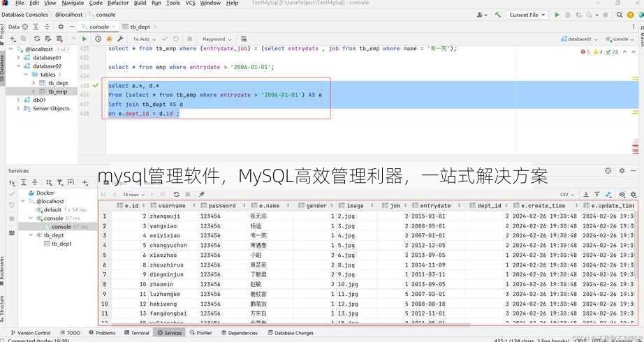This screenshot has height=342, width=644.
Task: Click Database Consoles breadcrumb
Action: pyautogui.click(x=24, y=15)
